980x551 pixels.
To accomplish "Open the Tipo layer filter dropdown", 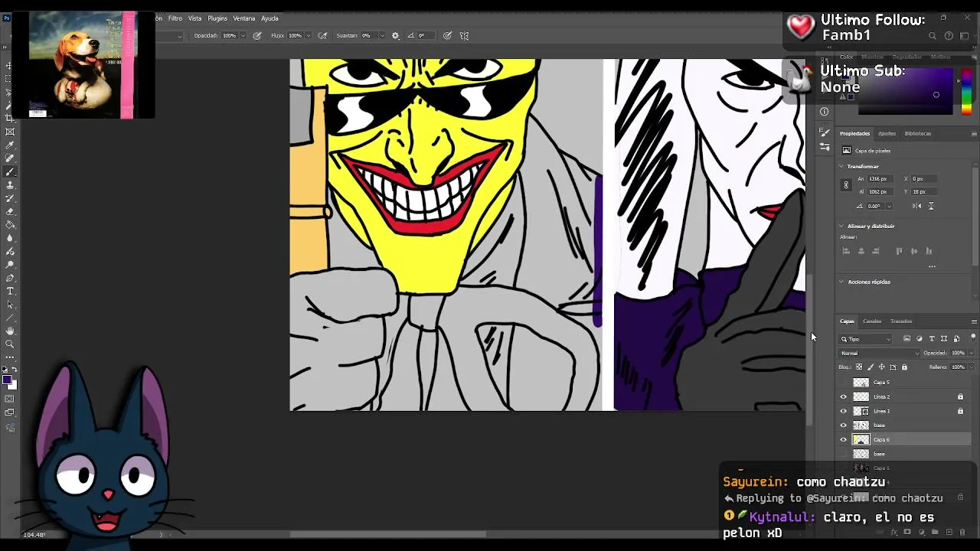I will pyautogui.click(x=866, y=338).
